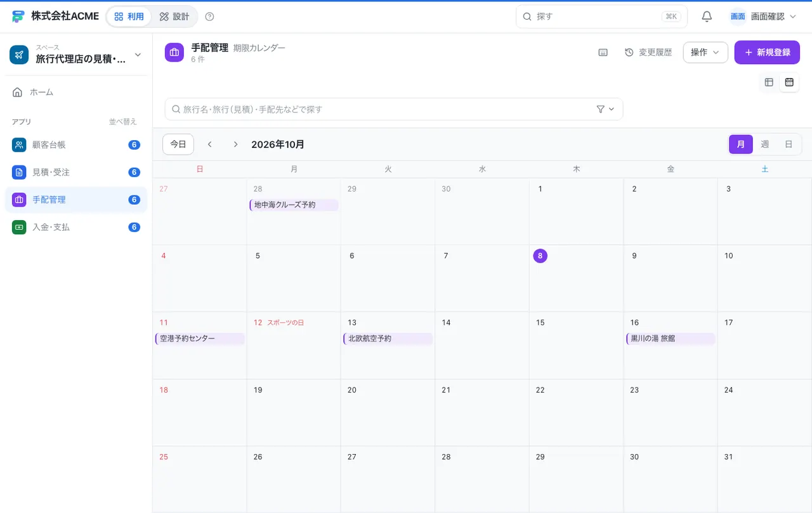The width and height of the screenshot is (812, 513).
Task: Switch to 利用 mode
Action: coord(129,16)
